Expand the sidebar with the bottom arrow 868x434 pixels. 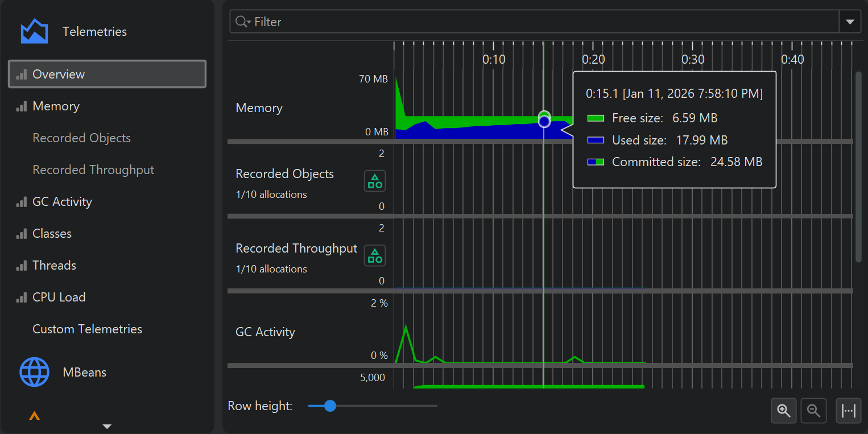pos(106,426)
